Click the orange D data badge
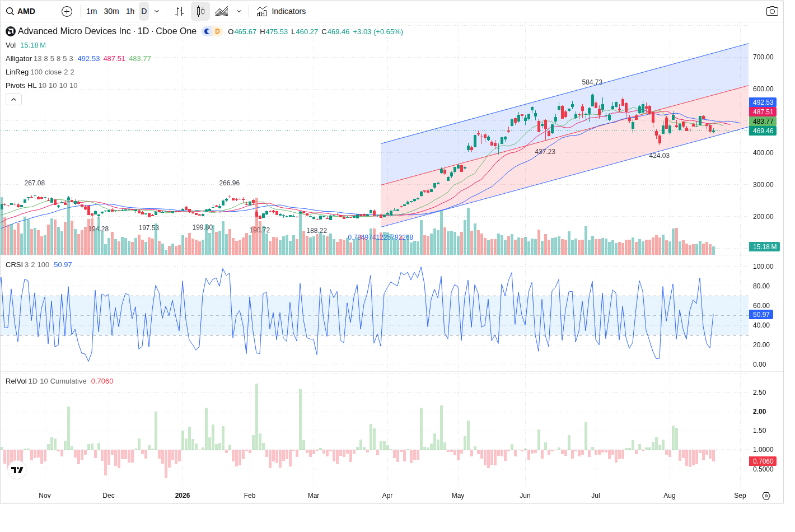This screenshot has width=795, height=532. coord(218,32)
